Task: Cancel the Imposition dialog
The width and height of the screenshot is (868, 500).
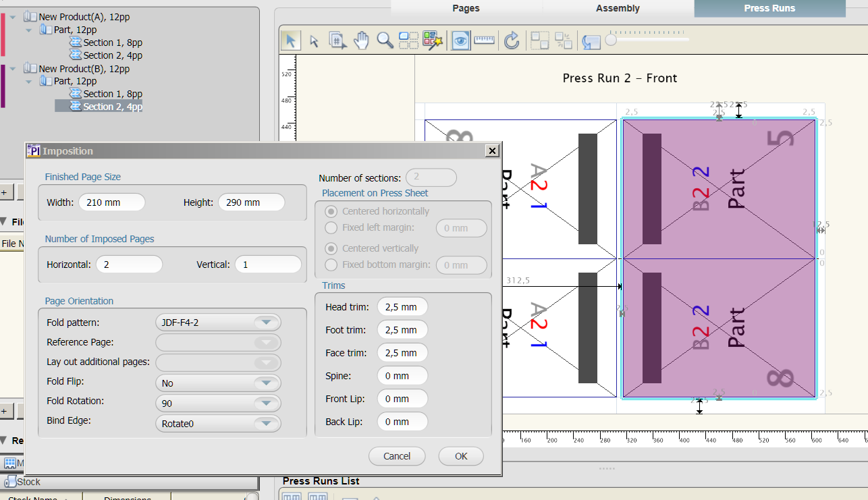Action: coord(397,456)
